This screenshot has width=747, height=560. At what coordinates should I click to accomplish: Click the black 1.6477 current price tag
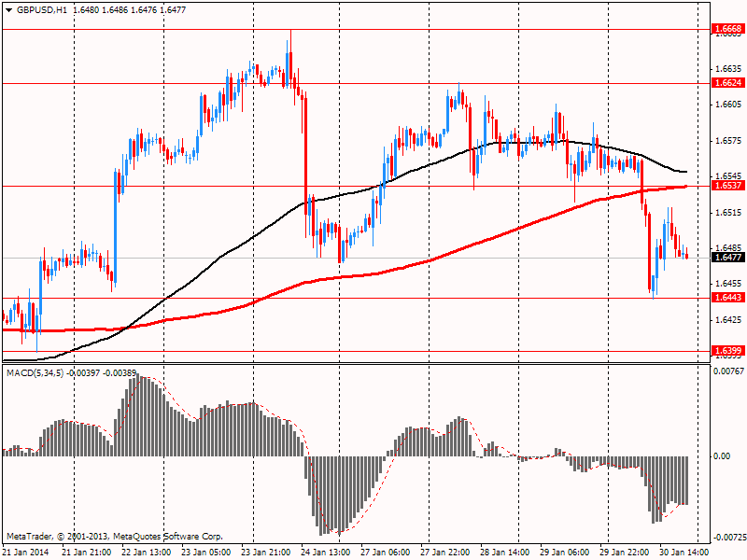[728, 258]
